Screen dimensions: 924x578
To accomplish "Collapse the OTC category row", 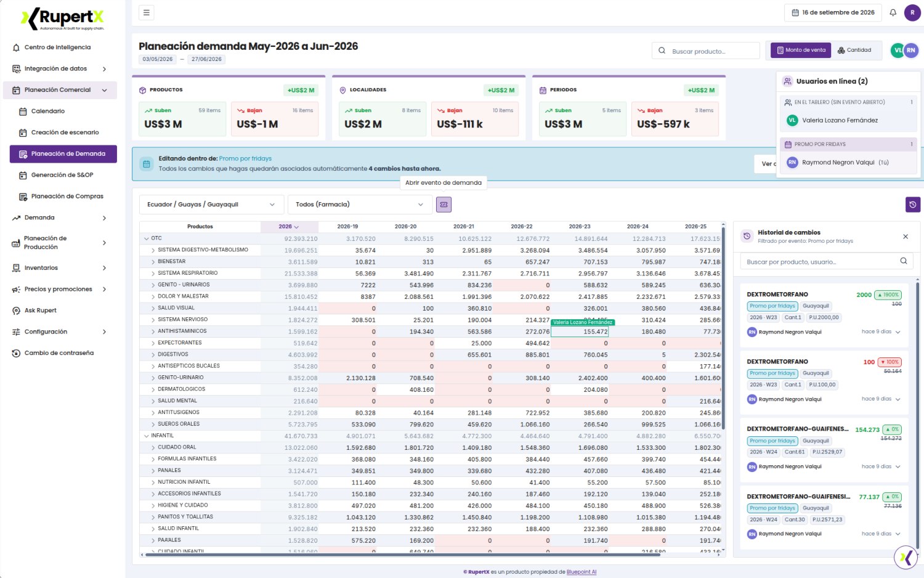I will pyautogui.click(x=147, y=238).
